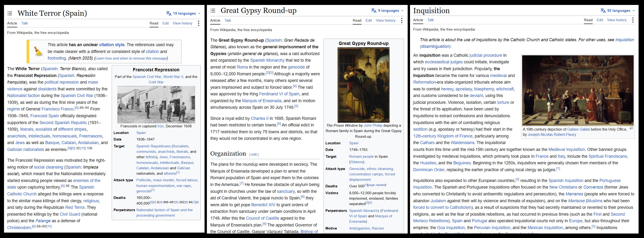Follow the 'Charles II' link
Screen dimensions: 644x238
click(260, 118)
